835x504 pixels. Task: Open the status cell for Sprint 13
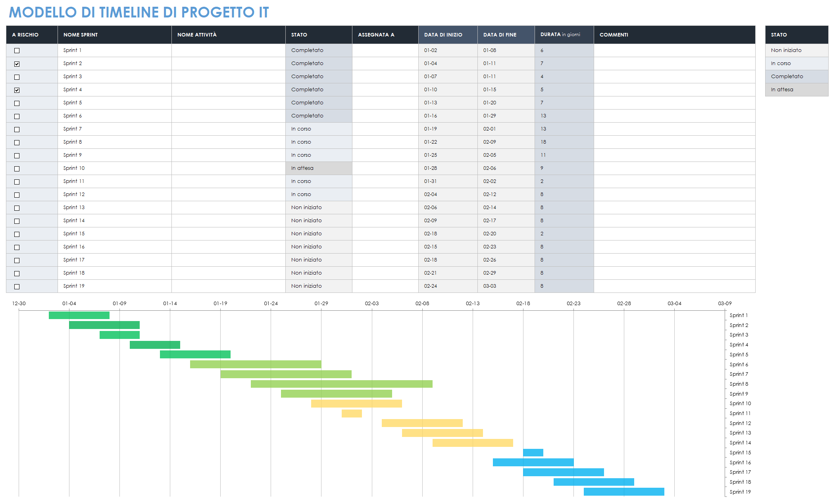point(319,208)
